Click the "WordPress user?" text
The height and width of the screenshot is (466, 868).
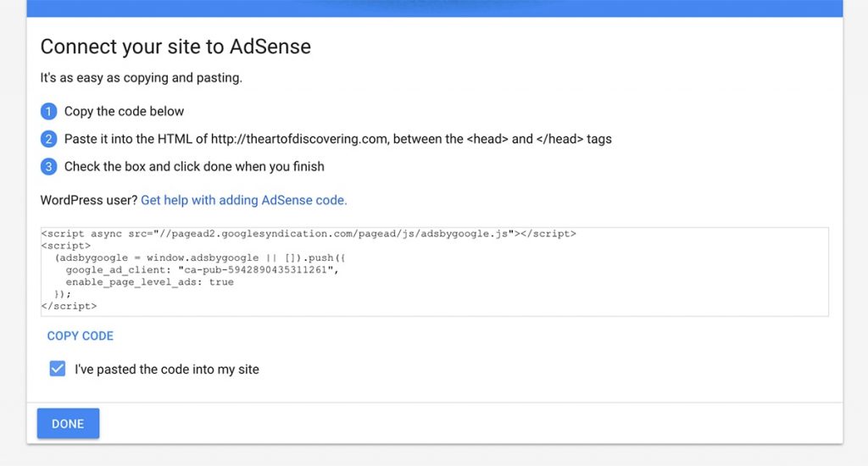tap(88, 200)
